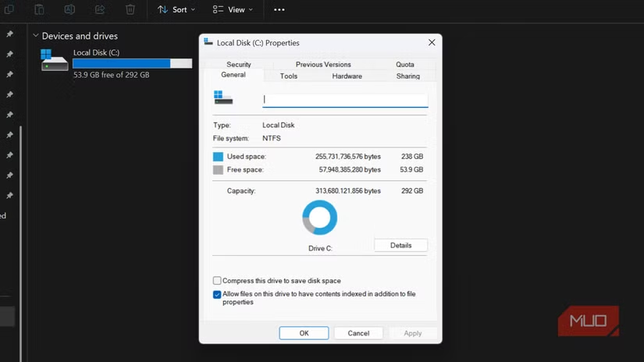Uncheck Allow files to have contents indexed
The image size is (644, 362).
pos(217,294)
